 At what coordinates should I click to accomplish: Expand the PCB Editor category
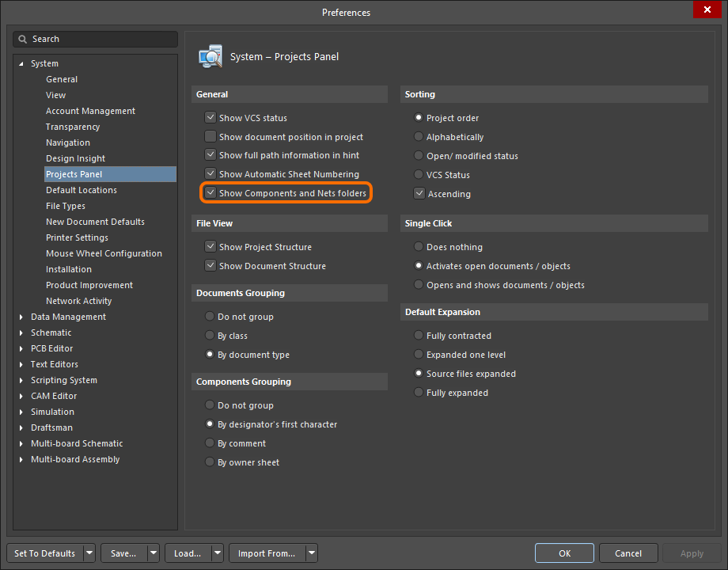21,348
